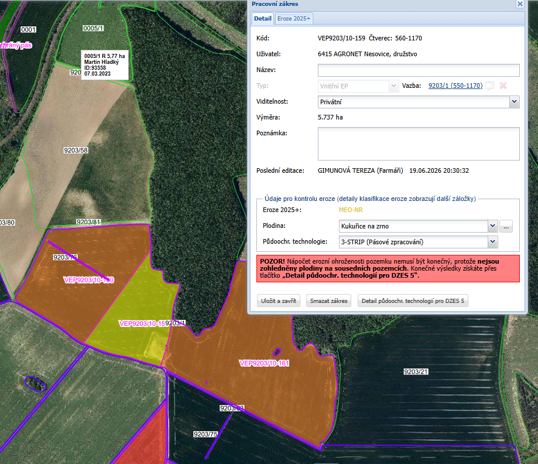The width and height of the screenshot is (538, 464).
Task: Click Smazat zákres button
Action: pos(328,301)
